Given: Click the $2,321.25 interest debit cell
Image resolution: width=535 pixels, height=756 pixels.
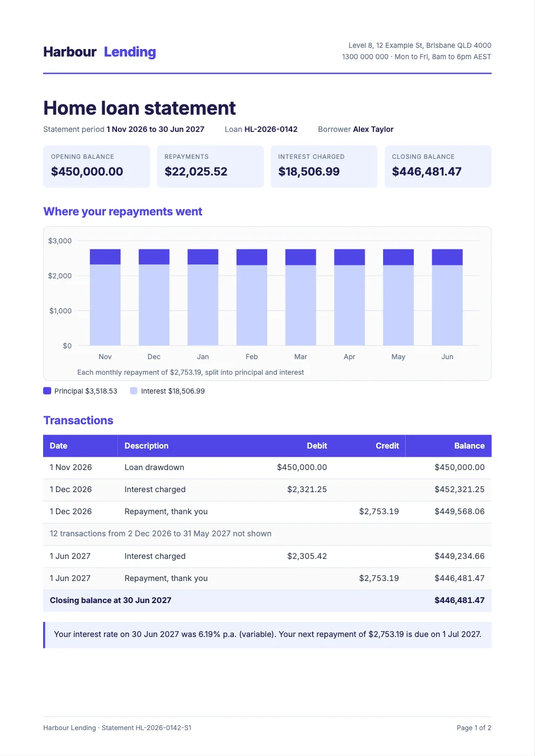Looking at the screenshot, I should [x=307, y=489].
